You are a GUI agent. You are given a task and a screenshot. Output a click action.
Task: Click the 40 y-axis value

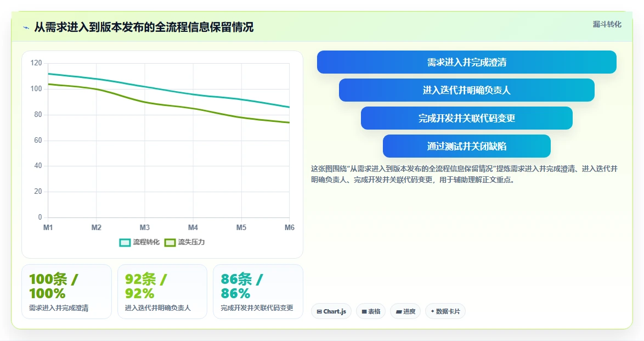(x=38, y=166)
